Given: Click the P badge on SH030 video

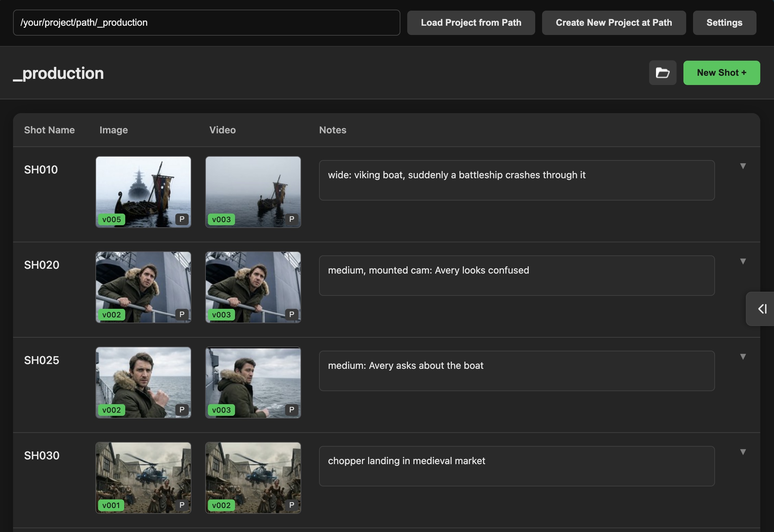Looking at the screenshot, I should pos(292,505).
